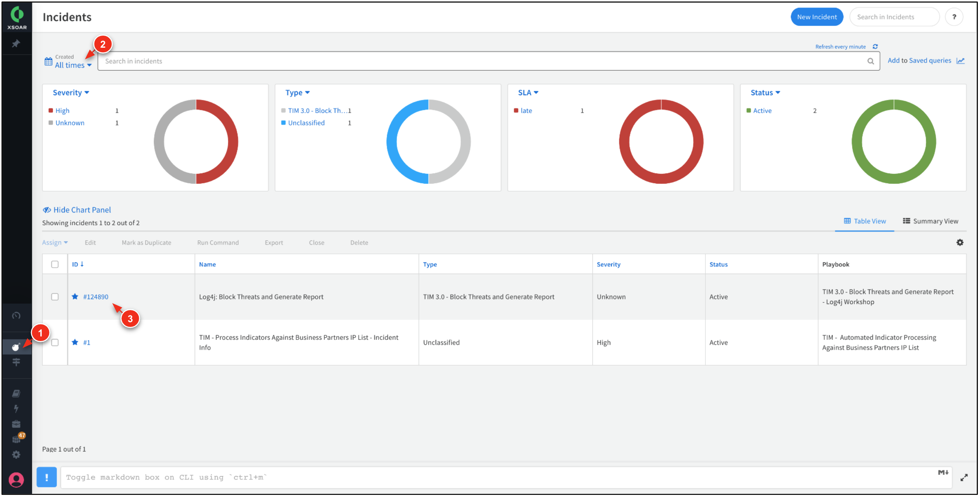
Task: Sort by the Type column header
Action: click(x=430, y=264)
